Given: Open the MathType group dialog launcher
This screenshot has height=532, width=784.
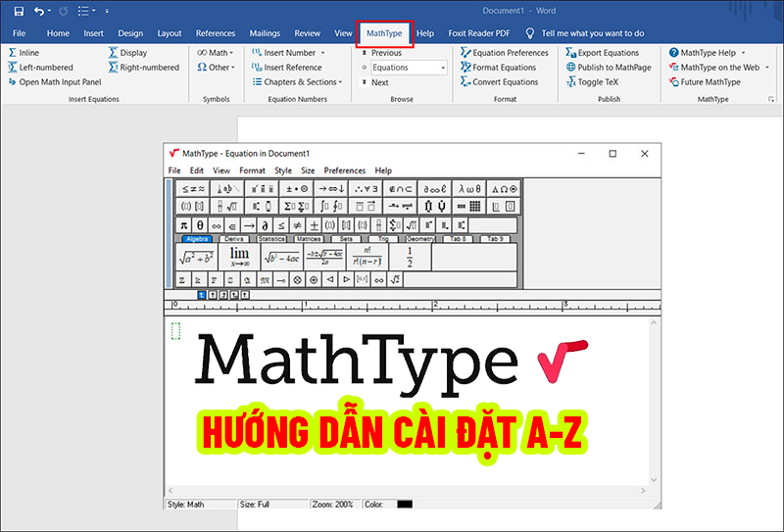Looking at the screenshot, I should [771, 100].
